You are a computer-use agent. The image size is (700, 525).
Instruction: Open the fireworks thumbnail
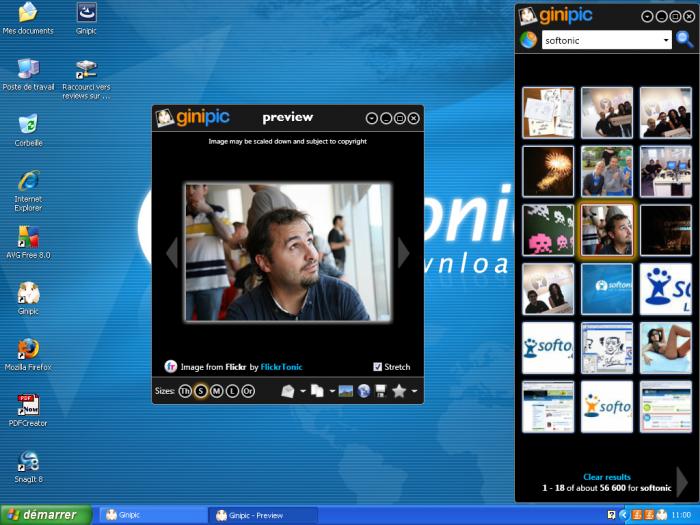[548, 171]
